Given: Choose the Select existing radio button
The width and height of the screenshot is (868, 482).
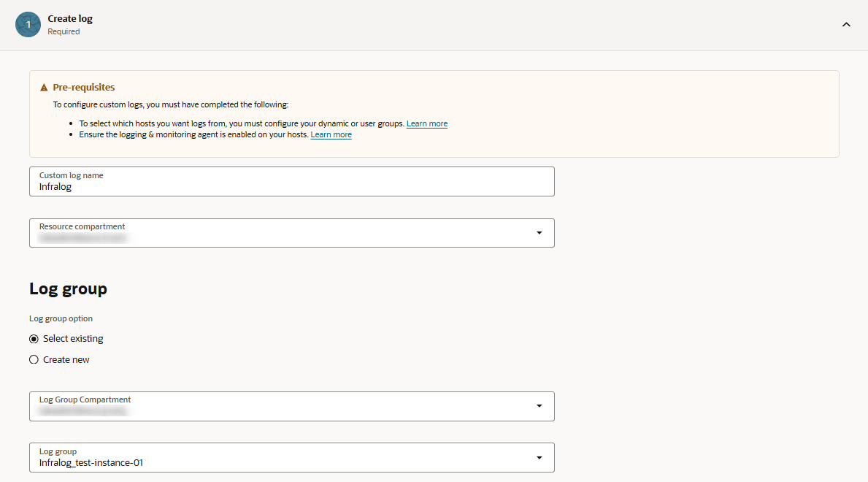Looking at the screenshot, I should click(x=34, y=339).
